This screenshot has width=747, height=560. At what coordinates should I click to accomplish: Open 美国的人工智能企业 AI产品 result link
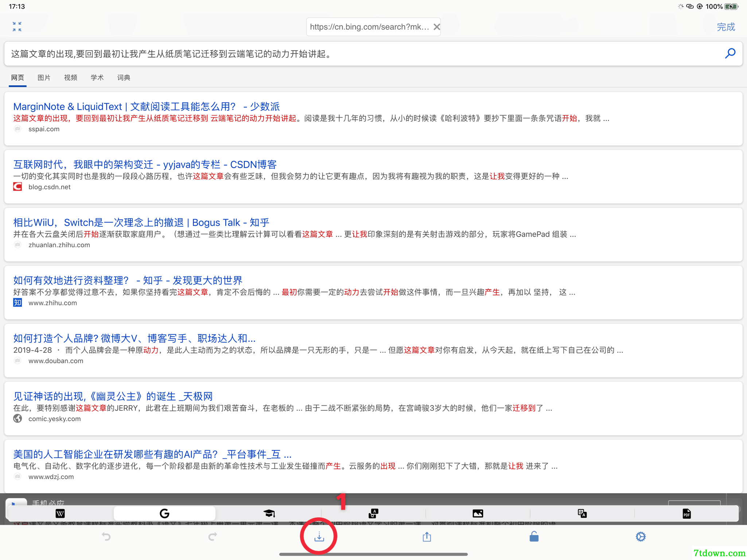pyautogui.click(x=152, y=454)
